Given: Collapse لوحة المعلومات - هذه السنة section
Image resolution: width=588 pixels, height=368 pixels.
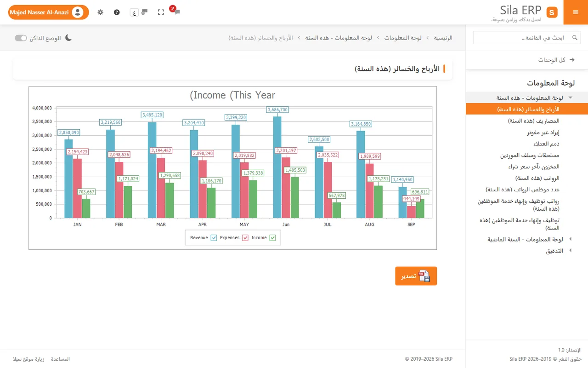Looking at the screenshot, I should pos(571,98).
